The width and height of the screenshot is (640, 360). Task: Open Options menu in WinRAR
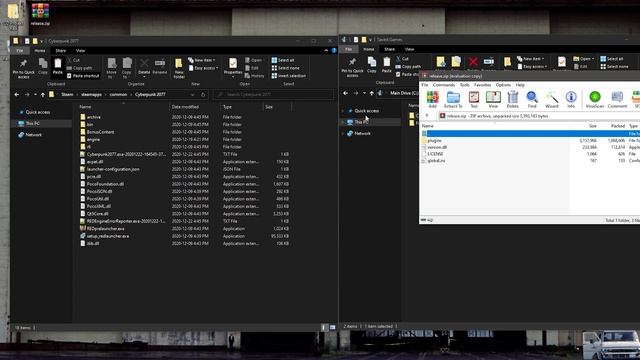503,85
